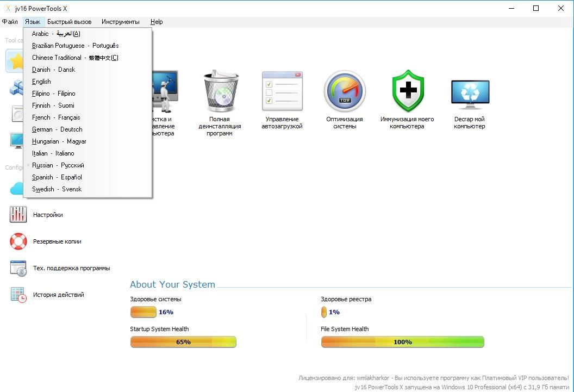
Task: Switch language to Danish
Action: (88, 70)
